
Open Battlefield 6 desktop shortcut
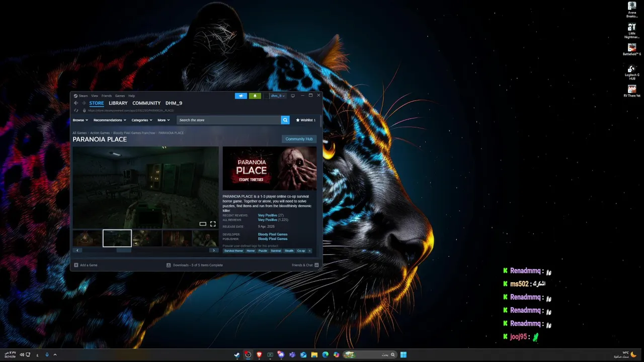[x=632, y=50]
